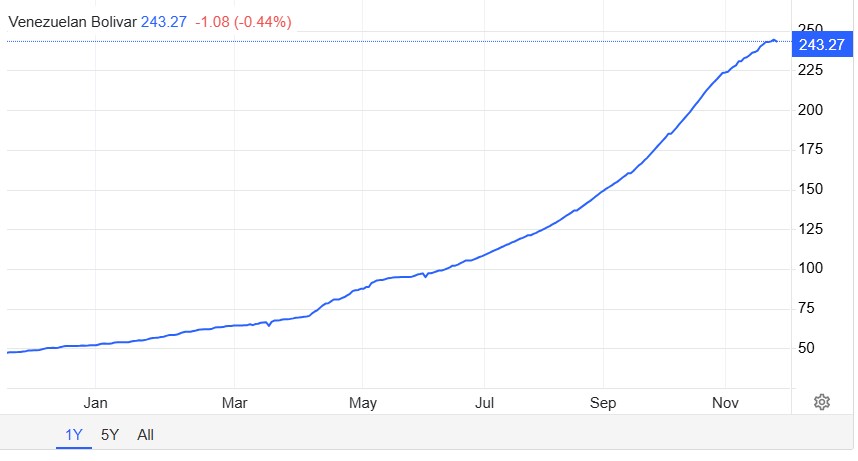Pick the Sep marker on time axis

tap(603, 403)
